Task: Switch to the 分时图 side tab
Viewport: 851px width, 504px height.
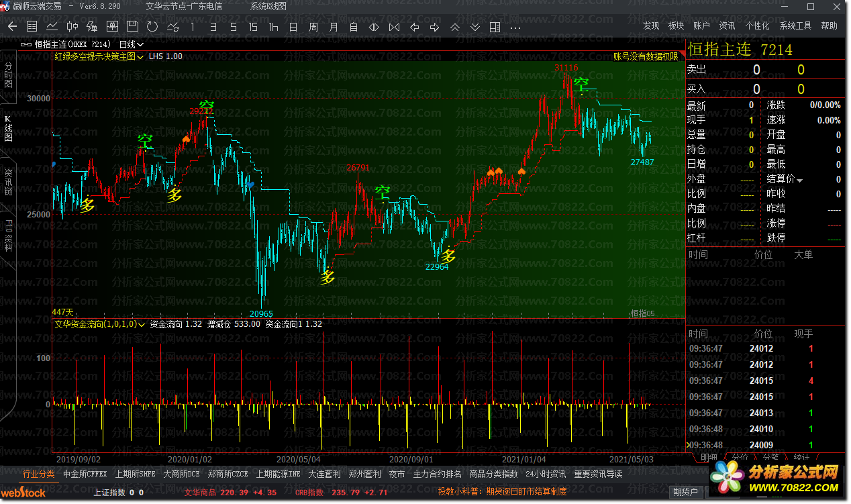Action: click(x=8, y=75)
